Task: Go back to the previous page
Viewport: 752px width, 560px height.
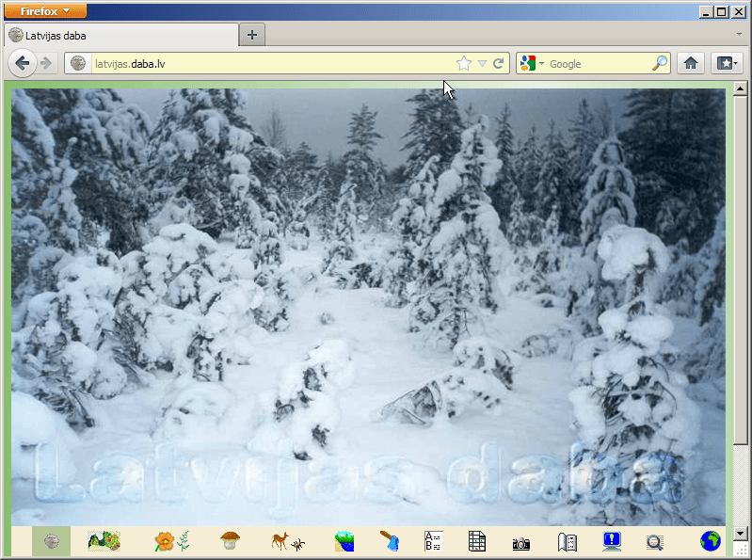Action: pos(22,63)
